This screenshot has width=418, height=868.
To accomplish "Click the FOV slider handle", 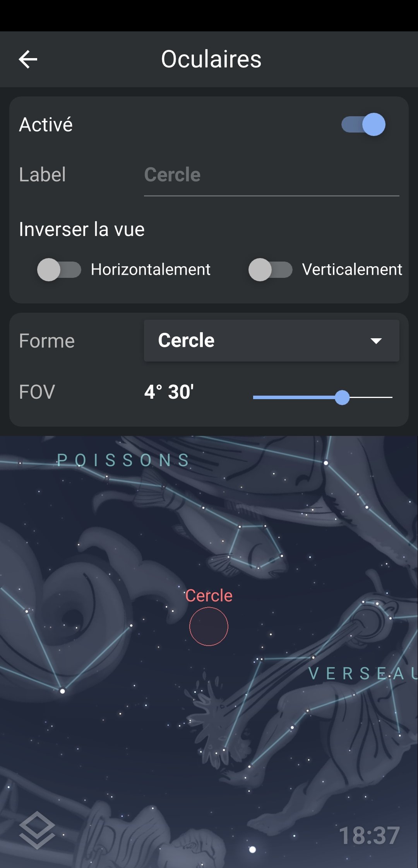I will 342,397.
